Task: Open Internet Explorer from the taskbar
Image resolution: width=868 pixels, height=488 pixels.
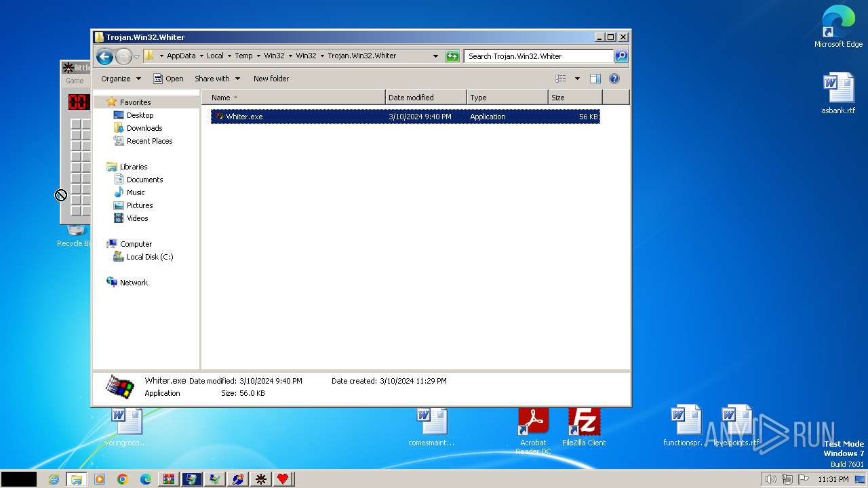Action: (54, 479)
